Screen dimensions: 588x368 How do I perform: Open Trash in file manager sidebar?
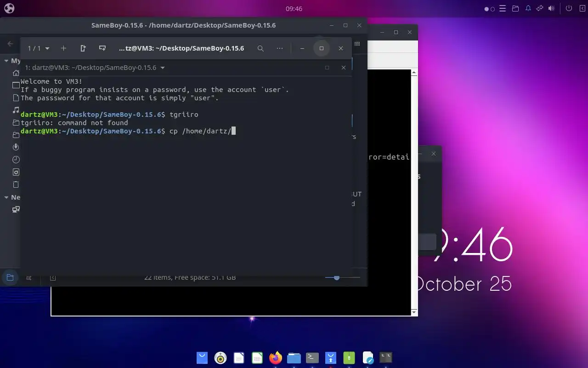16,184
